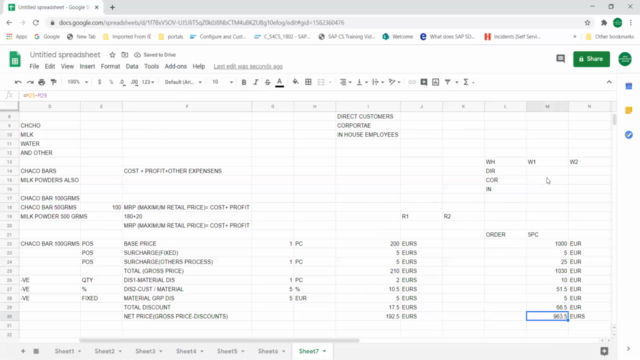Image resolution: width=640 pixels, height=360 pixels.
Task: Show all sheets list
Action: 36,351
